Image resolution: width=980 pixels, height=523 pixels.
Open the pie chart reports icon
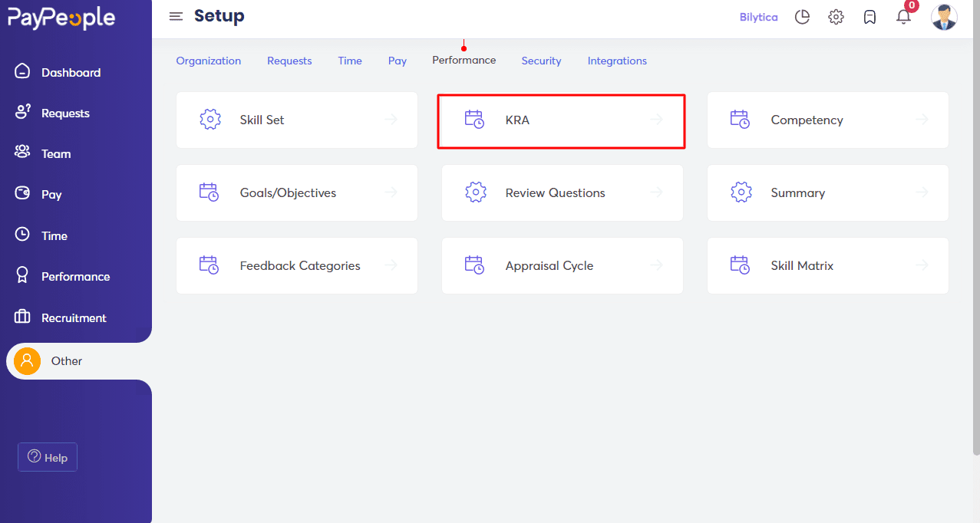coord(802,17)
